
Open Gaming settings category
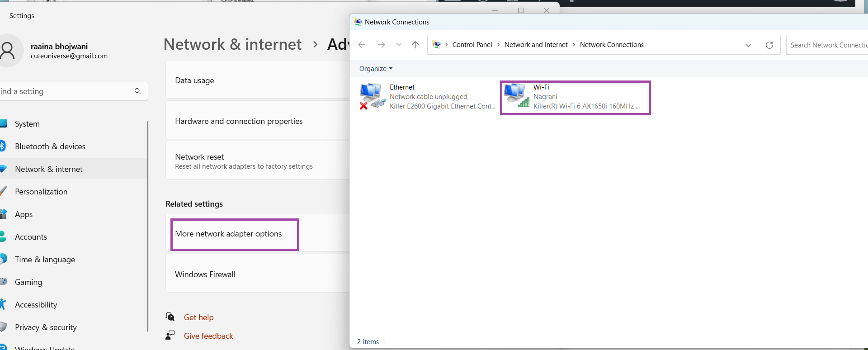click(x=73, y=282)
